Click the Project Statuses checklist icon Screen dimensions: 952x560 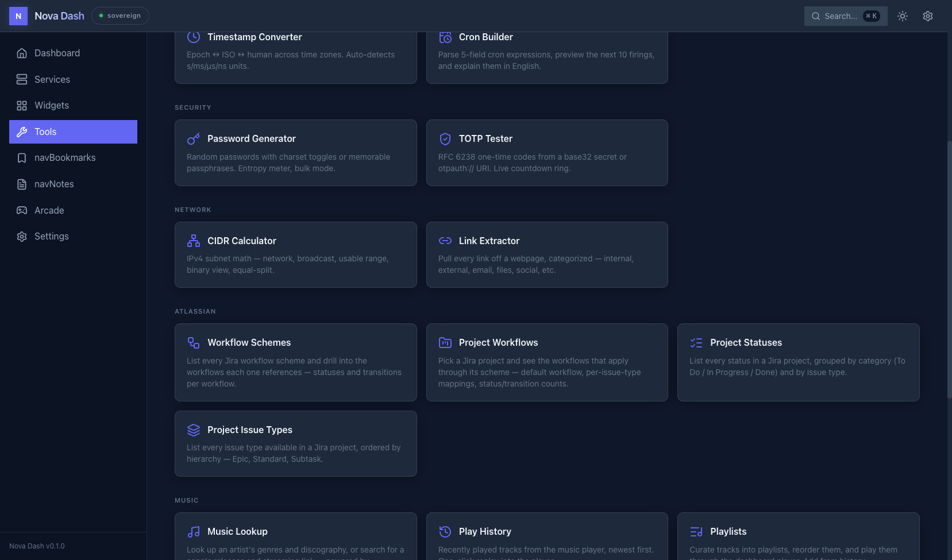tap(696, 343)
